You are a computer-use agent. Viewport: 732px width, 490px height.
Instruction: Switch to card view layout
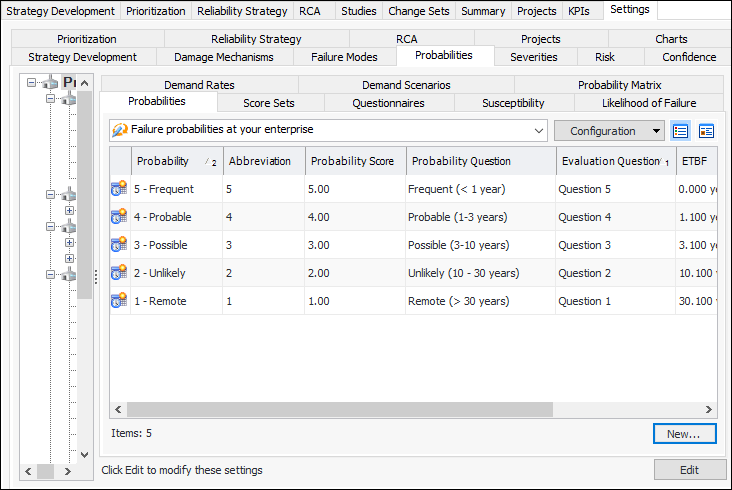(x=707, y=131)
